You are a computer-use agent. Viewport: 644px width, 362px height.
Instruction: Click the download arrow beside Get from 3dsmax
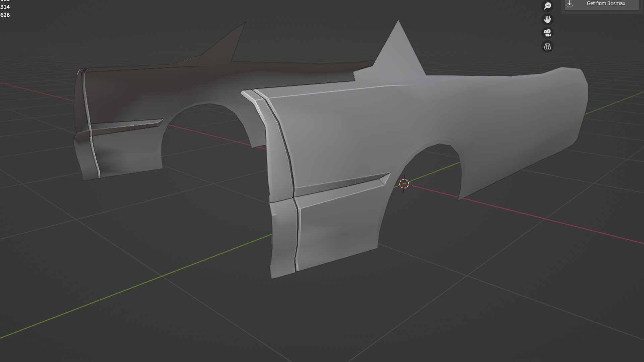(x=570, y=4)
